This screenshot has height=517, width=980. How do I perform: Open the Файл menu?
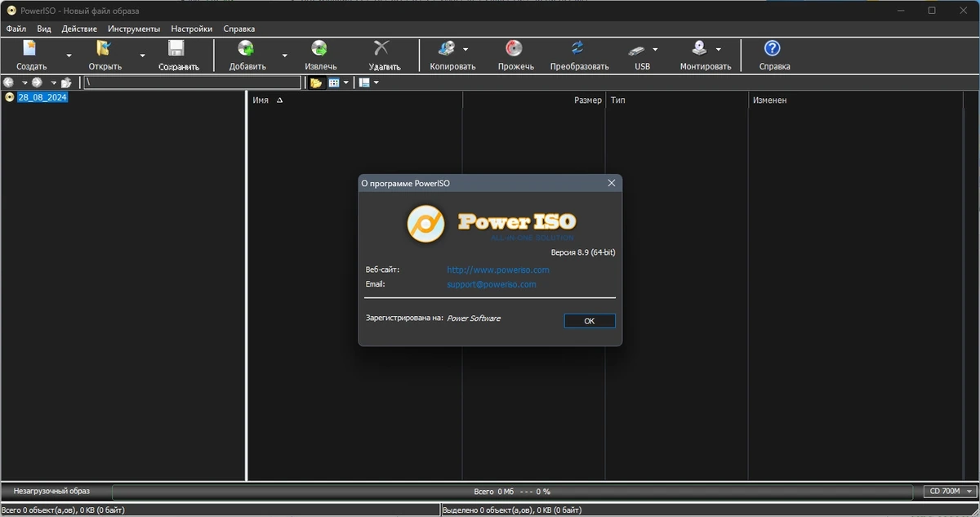coord(16,29)
